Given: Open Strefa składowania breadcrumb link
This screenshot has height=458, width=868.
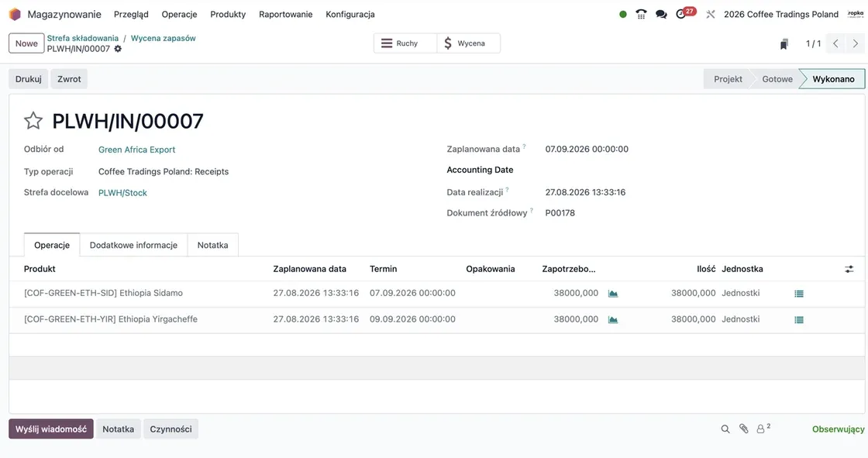Looking at the screenshot, I should coord(82,38).
